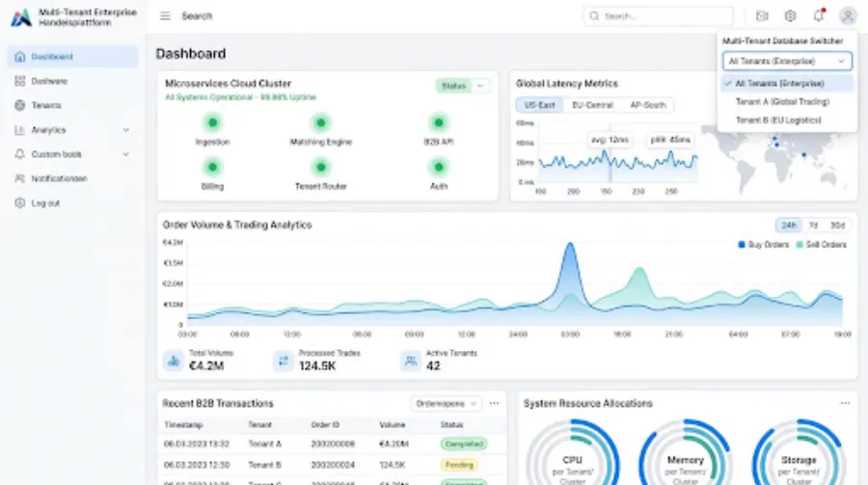The height and width of the screenshot is (485, 868).
Task: Select the 24h time range
Action: 788,226
